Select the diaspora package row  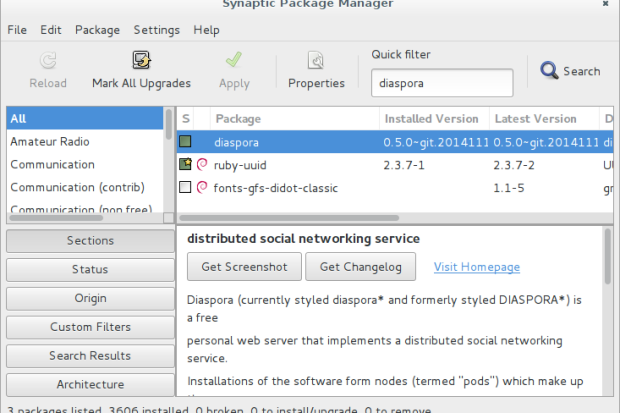coord(395,142)
